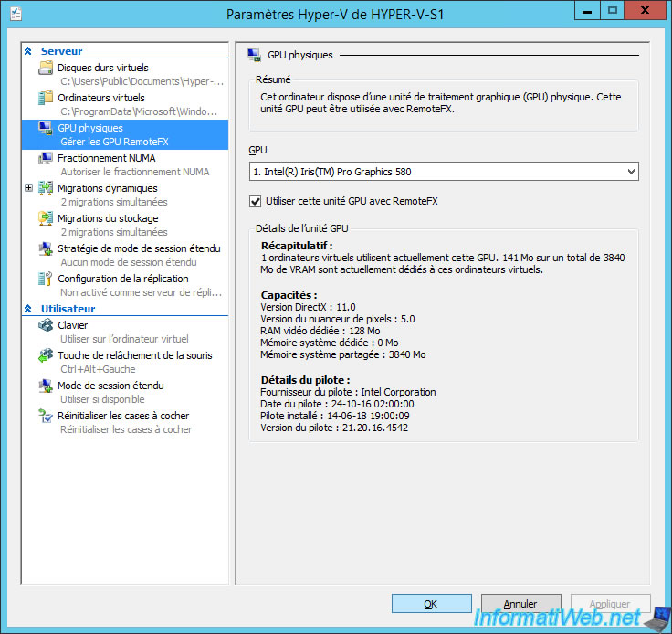The image size is (672, 634).
Task: Click the Clavier icon
Action: tap(46, 325)
